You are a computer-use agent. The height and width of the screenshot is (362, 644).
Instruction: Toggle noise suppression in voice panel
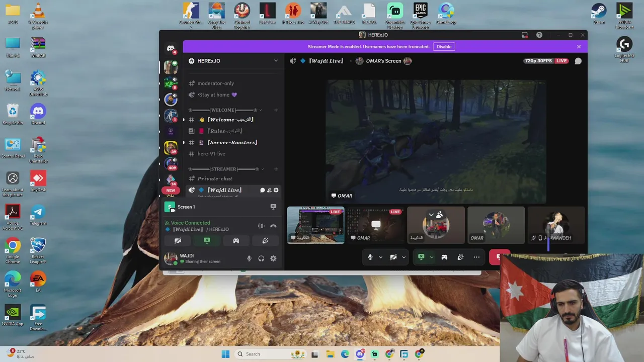coord(261,226)
